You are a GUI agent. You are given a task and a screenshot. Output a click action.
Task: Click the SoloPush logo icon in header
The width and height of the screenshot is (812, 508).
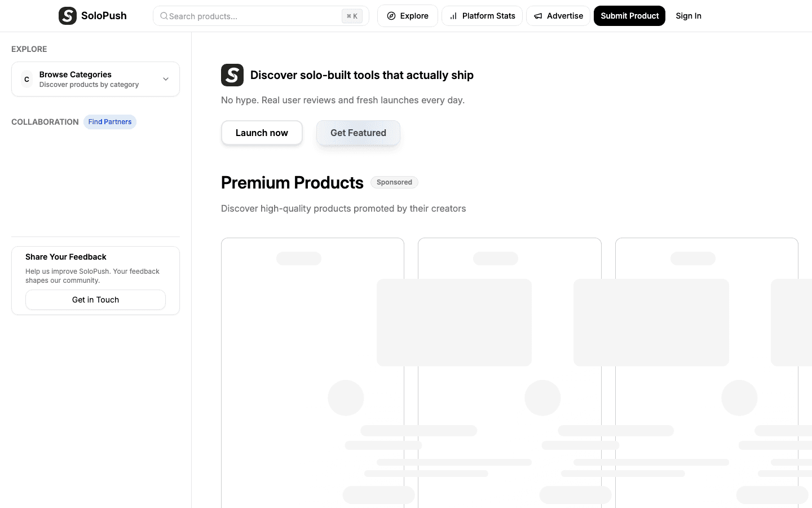pos(68,16)
